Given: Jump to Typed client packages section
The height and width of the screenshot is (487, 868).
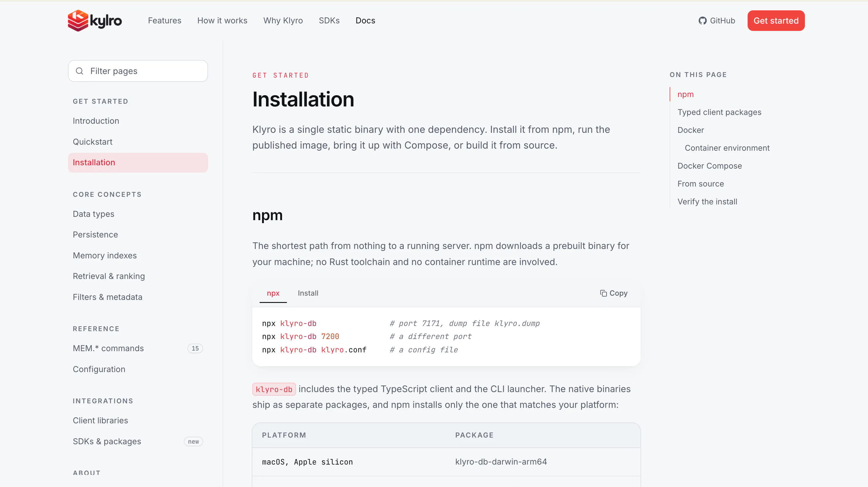Looking at the screenshot, I should [719, 112].
